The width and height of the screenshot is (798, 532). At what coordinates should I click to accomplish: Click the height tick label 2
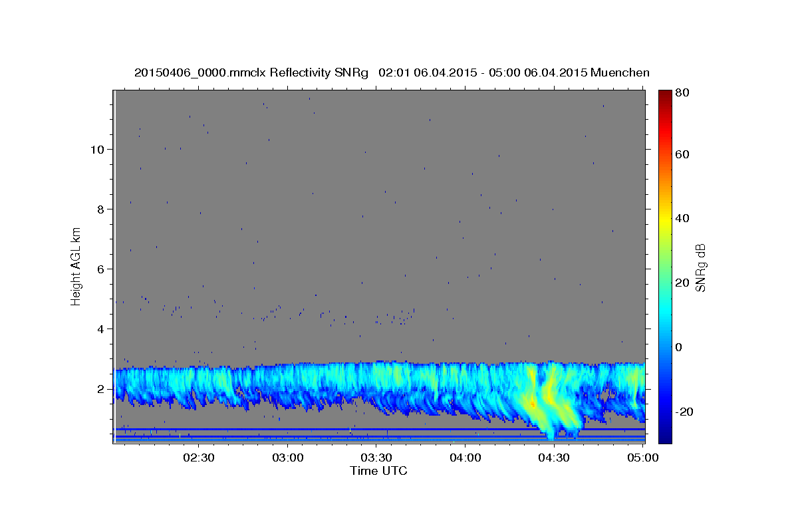tap(100, 388)
